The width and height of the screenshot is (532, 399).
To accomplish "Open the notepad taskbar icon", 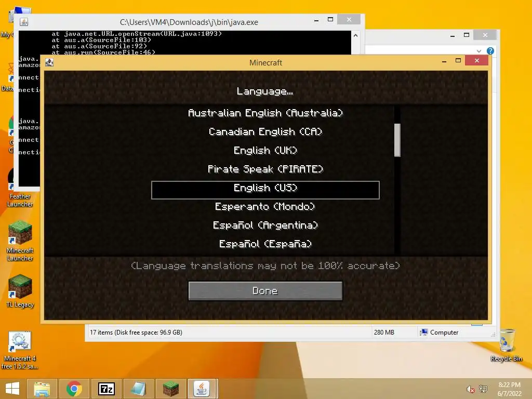I will [139, 389].
